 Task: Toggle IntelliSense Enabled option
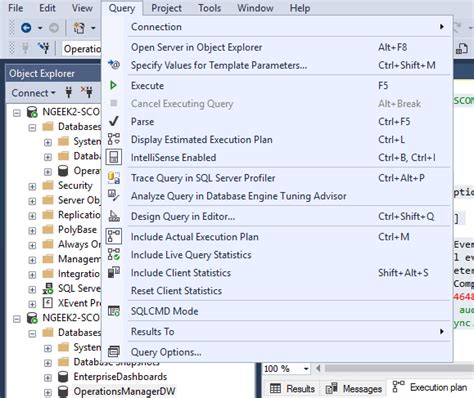278,158
